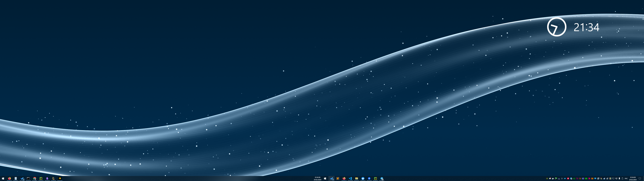Open Steam from the system tray
This screenshot has width=644, height=181.
[604, 178]
